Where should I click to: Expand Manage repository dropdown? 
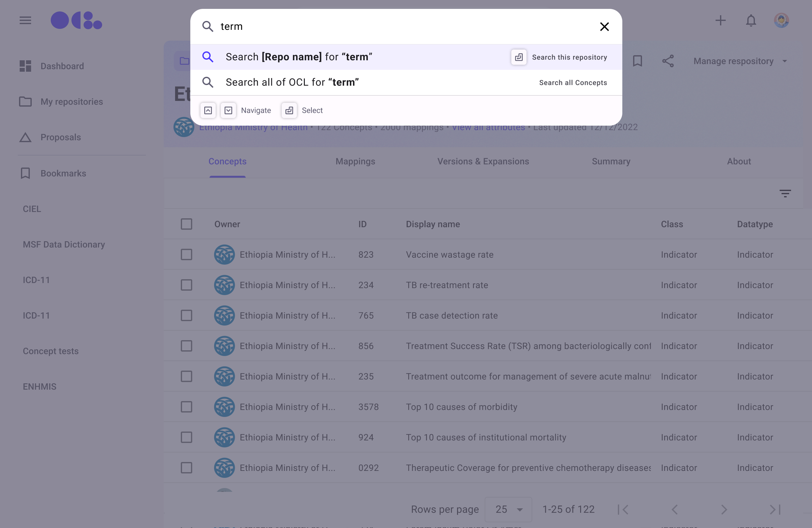click(x=740, y=61)
